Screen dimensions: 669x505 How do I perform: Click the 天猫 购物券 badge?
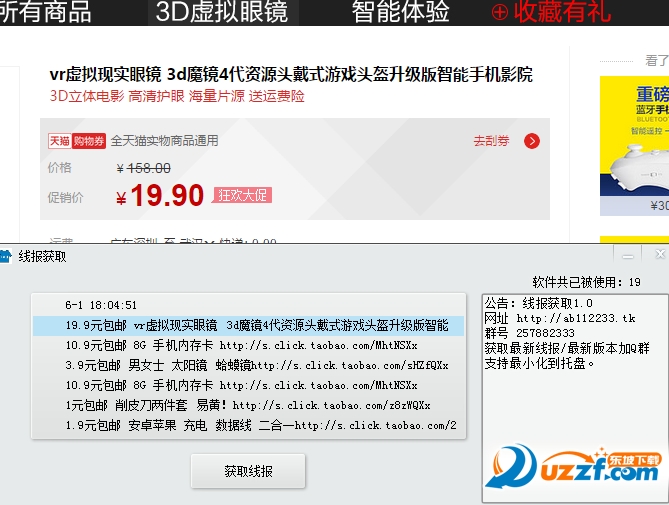77,141
